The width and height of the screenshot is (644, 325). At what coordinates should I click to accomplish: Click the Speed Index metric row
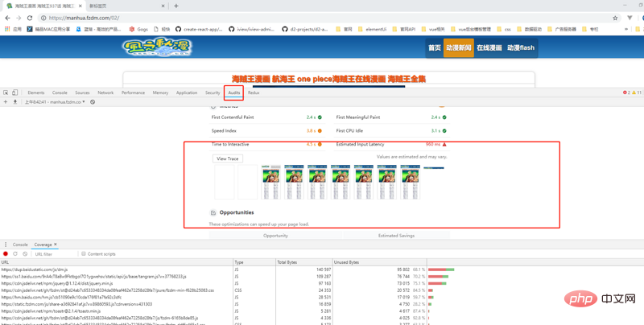[266, 131]
